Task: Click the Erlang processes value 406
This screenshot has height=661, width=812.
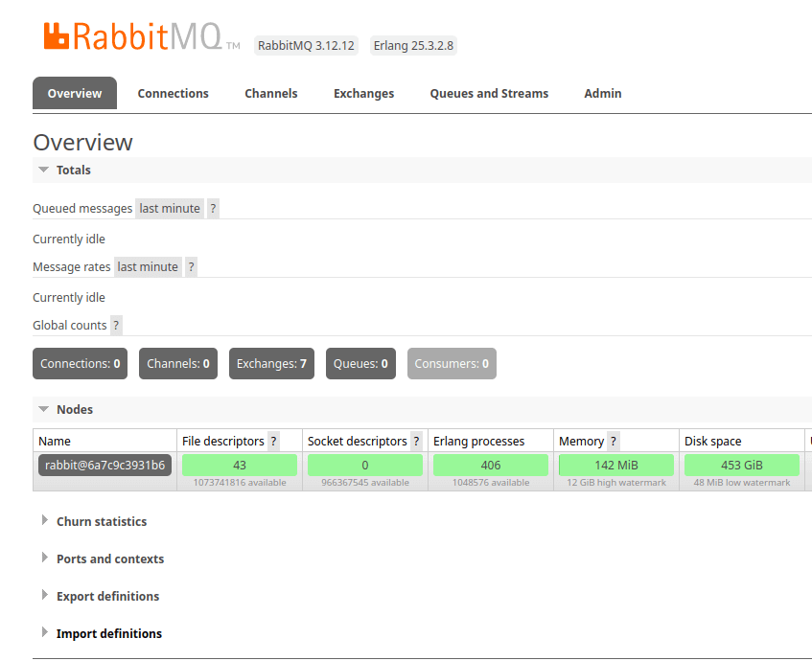Action: click(x=491, y=466)
